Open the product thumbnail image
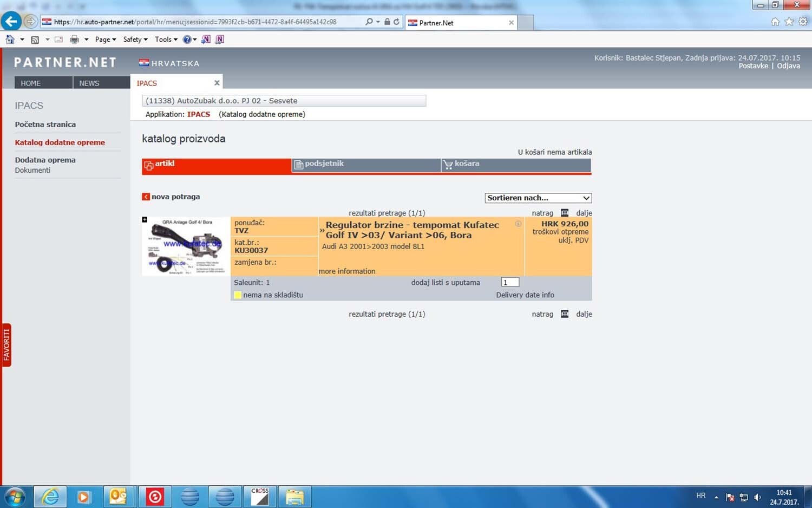Image resolution: width=812 pixels, height=508 pixels. pos(186,246)
